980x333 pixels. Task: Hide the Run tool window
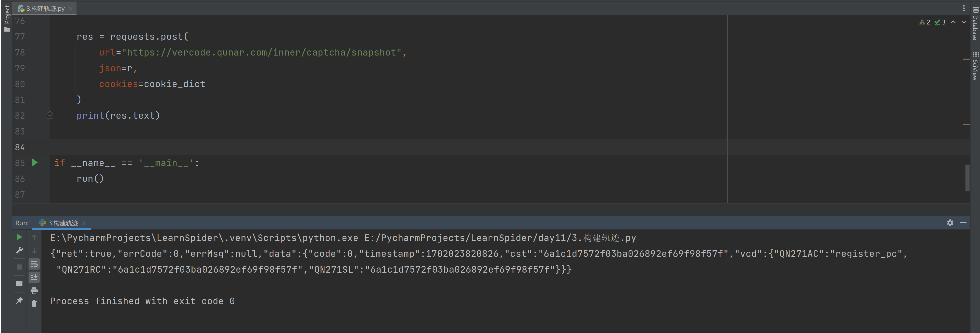(963, 223)
